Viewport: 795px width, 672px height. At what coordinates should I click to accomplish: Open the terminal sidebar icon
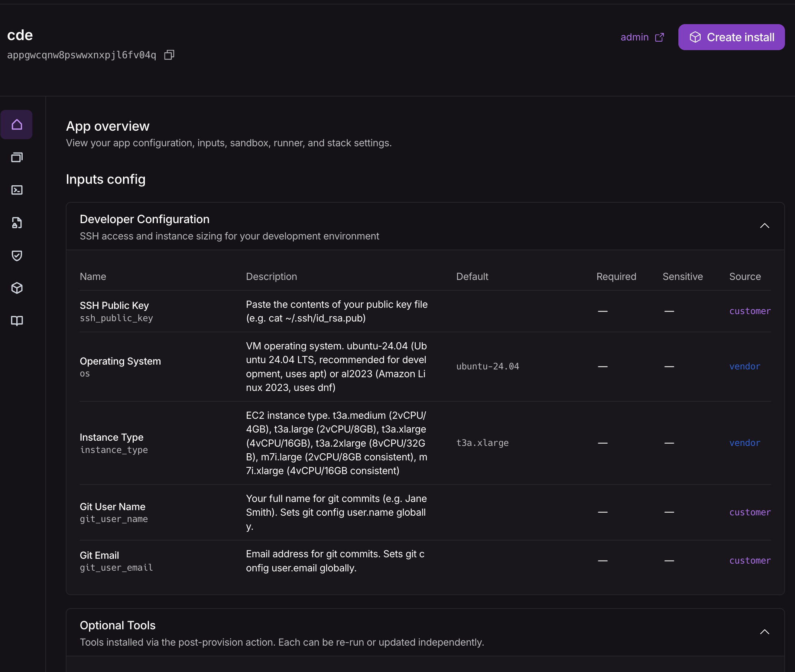[17, 190]
